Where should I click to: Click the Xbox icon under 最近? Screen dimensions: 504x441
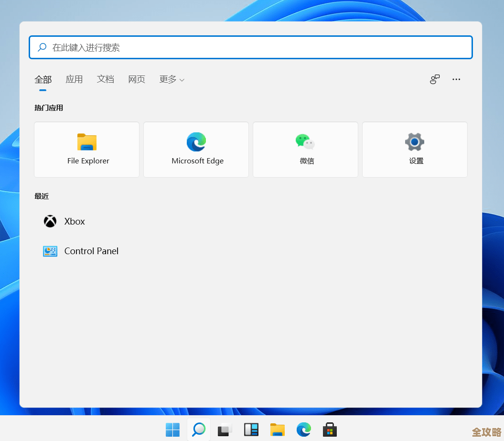pos(50,221)
